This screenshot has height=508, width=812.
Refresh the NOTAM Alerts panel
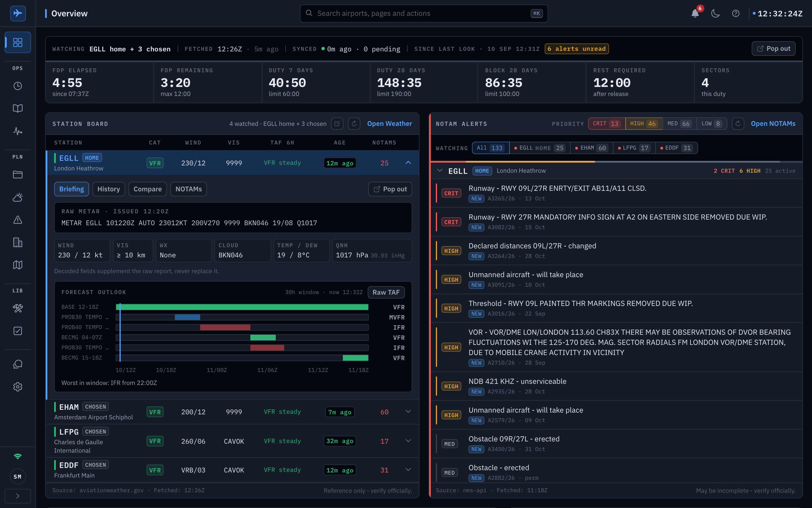point(738,124)
